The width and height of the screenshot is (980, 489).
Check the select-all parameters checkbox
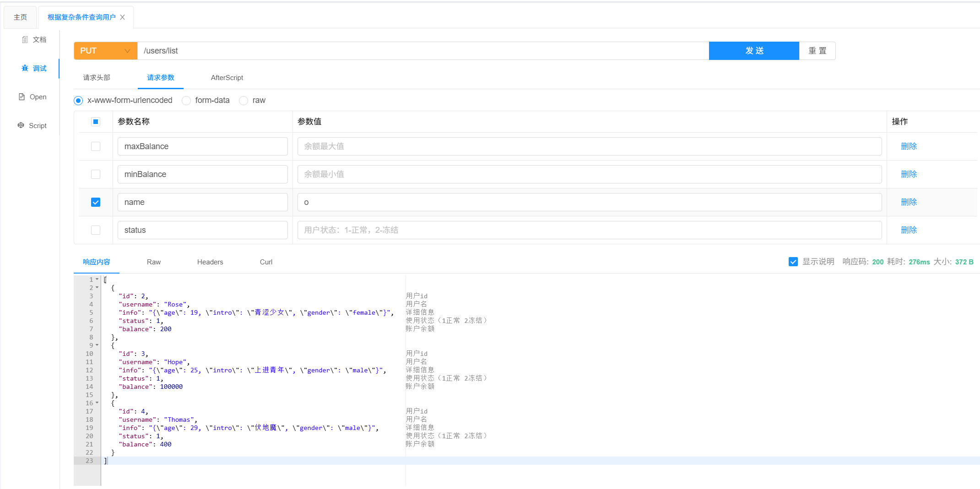coord(96,121)
